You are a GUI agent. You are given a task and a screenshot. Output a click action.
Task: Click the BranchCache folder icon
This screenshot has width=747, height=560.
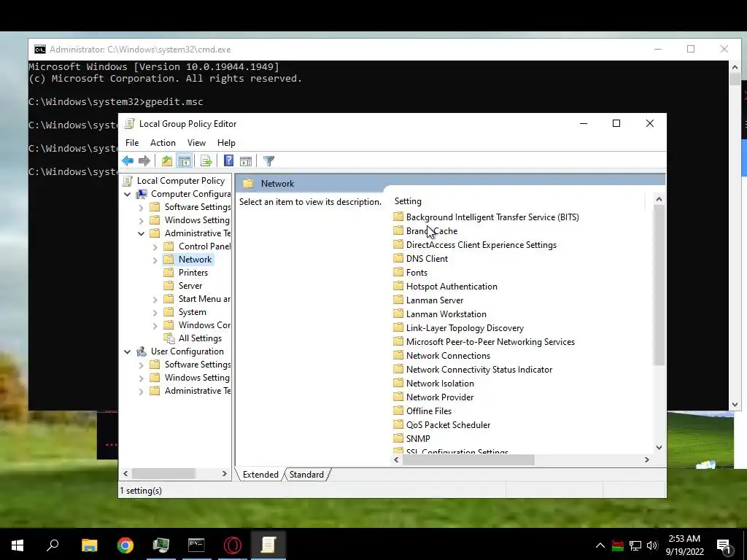click(398, 230)
